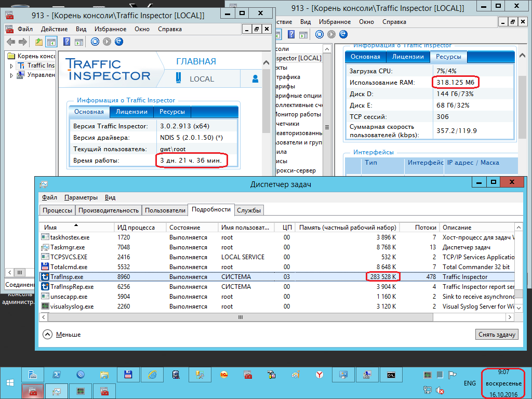The height and width of the screenshot is (399, 532).
Task: Open the Процессы tab in Диспетчер задач
Action: pos(57,210)
